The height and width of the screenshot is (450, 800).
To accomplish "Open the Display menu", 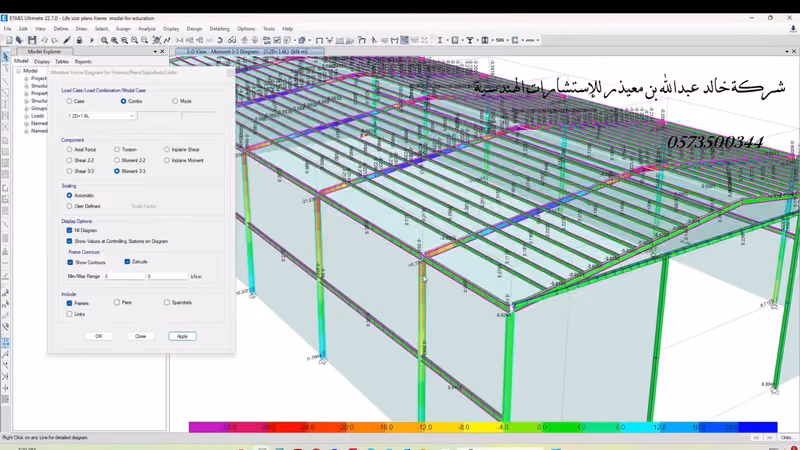I will click(171, 29).
